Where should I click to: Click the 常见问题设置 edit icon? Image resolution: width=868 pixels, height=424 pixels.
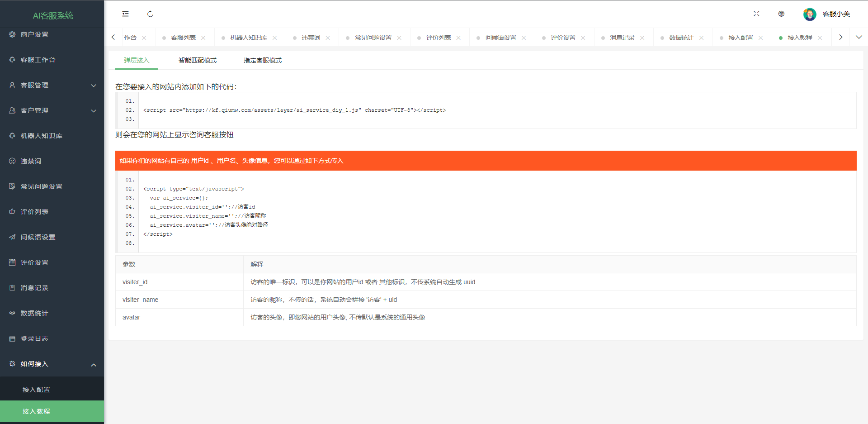click(x=12, y=186)
